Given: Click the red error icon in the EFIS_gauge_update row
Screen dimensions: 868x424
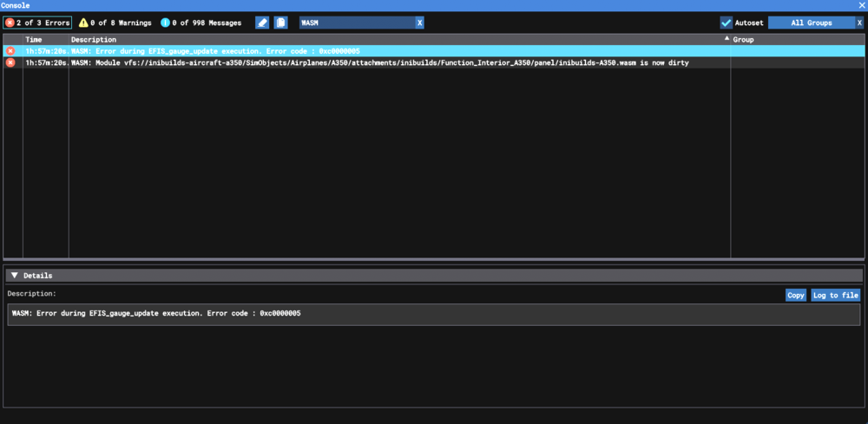Looking at the screenshot, I should pyautogui.click(x=10, y=51).
